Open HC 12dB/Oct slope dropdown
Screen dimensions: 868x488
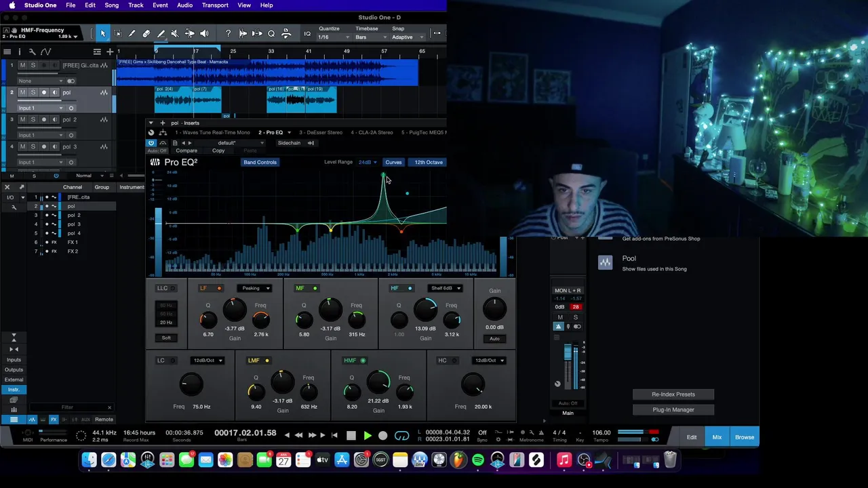tap(489, 361)
